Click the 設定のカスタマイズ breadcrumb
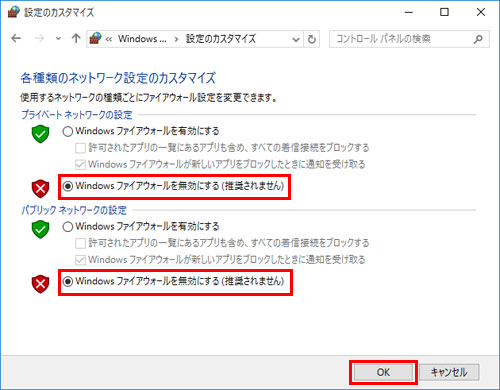 [221, 39]
